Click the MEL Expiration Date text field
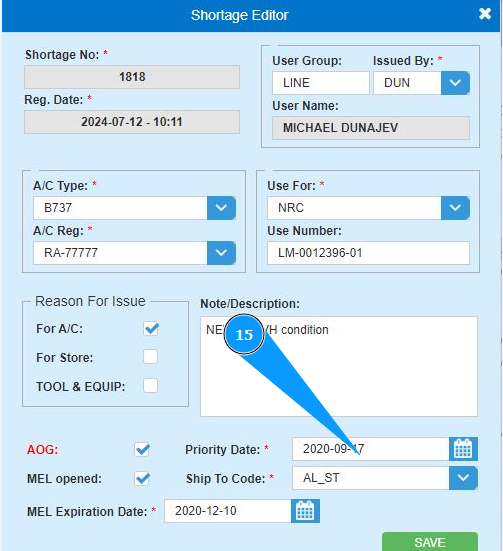503x551 pixels. (x=227, y=511)
